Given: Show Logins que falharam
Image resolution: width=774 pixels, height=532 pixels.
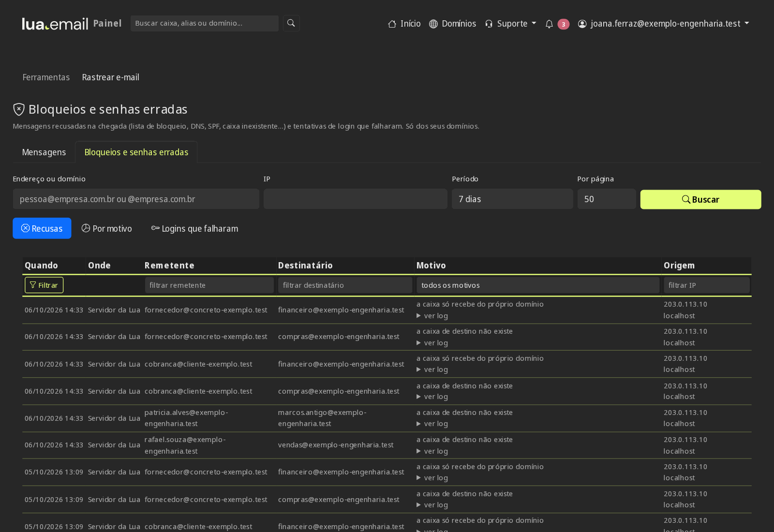Looking at the screenshot, I should point(194,228).
